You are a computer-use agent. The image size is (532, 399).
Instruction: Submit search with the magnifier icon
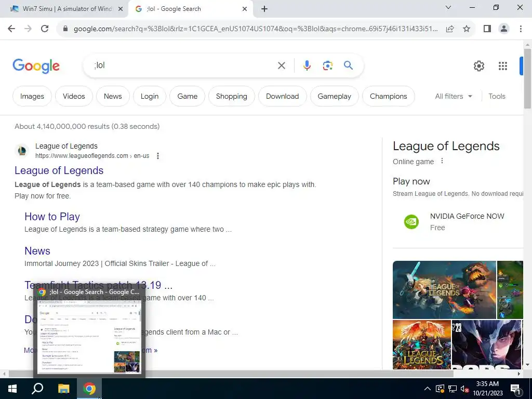click(348, 65)
